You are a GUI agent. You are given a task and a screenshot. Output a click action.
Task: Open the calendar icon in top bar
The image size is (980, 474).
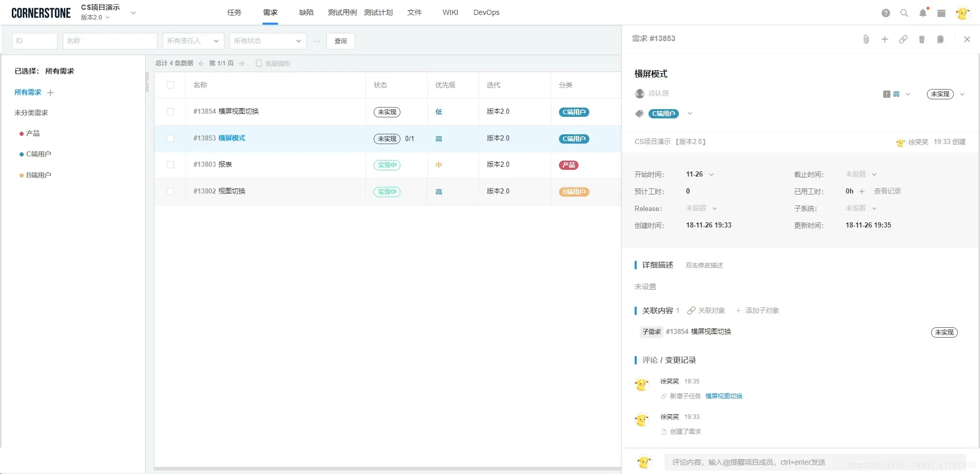pos(941,13)
